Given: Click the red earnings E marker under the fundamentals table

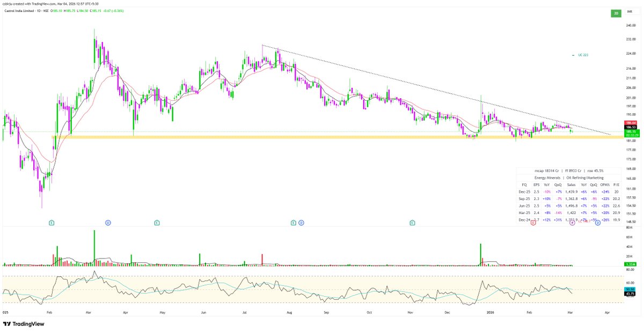Looking at the screenshot, I should pos(533,222).
